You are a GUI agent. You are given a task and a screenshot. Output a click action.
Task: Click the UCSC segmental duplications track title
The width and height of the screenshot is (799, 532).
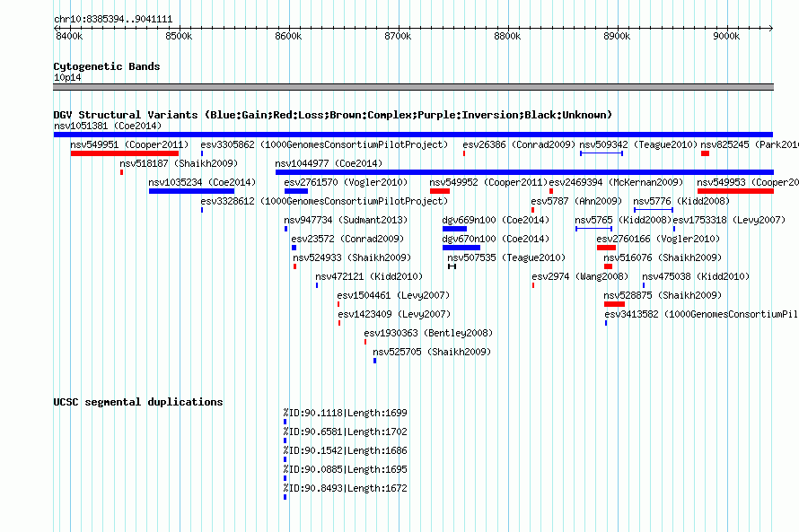coord(138,402)
